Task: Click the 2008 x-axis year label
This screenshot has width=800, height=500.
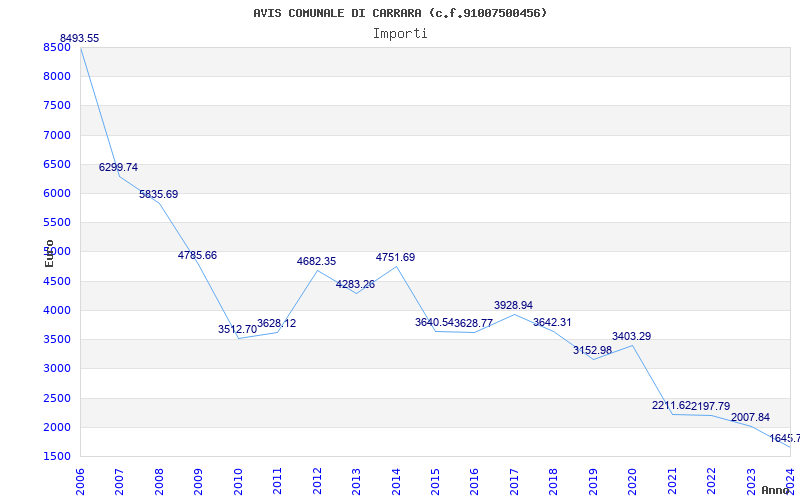Action: pos(159,481)
